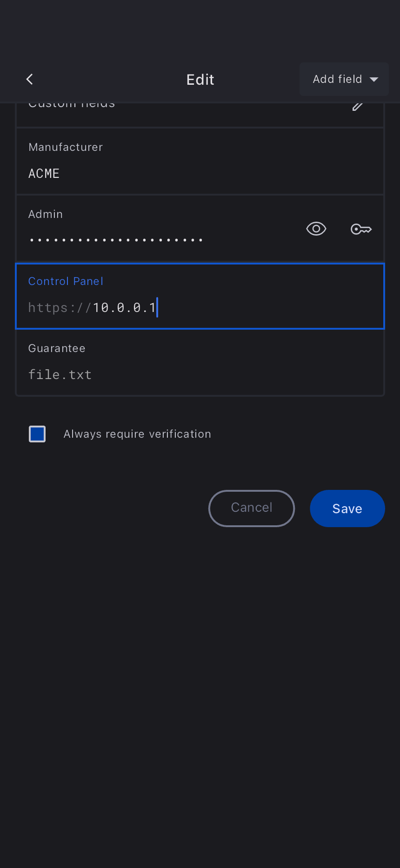Go back using the left chevron

(30, 79)
